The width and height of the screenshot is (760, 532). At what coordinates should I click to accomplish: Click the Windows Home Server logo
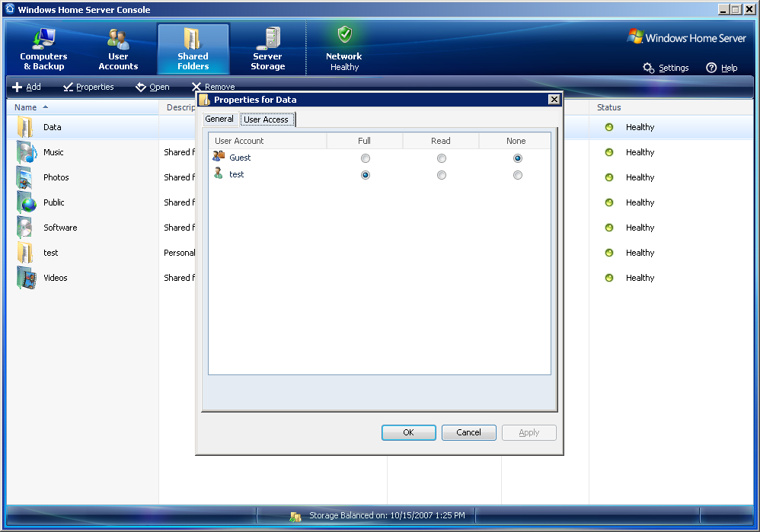tap(686, 38)
